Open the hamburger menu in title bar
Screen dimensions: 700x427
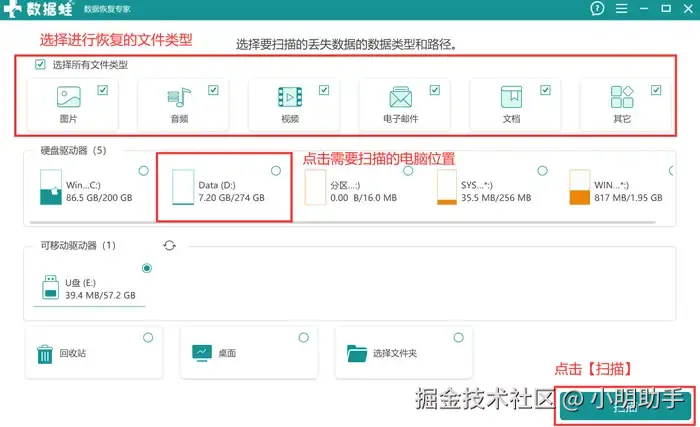pyautogui.click(x=621, y=8)
